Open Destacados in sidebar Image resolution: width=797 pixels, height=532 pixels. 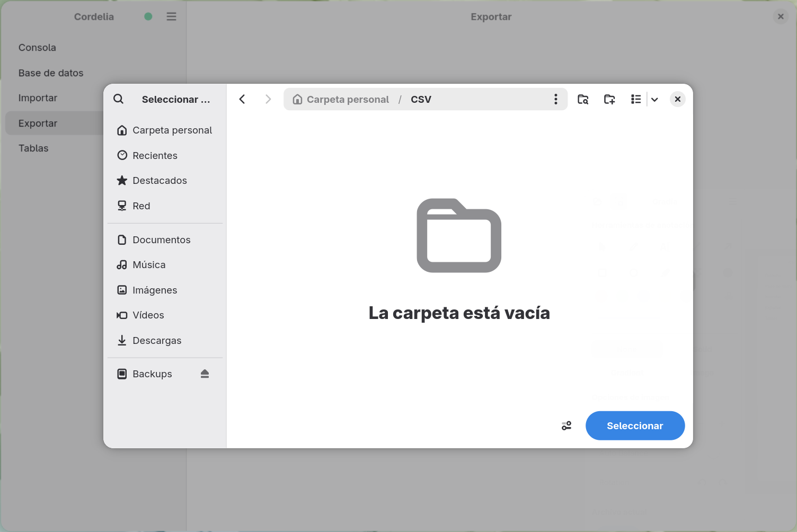[165, 181]
